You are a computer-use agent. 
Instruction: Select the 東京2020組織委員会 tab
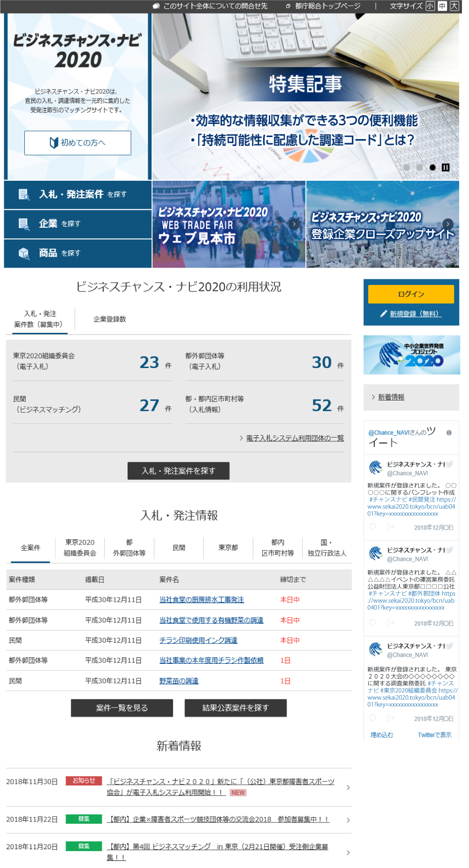[x=80, y=548]
